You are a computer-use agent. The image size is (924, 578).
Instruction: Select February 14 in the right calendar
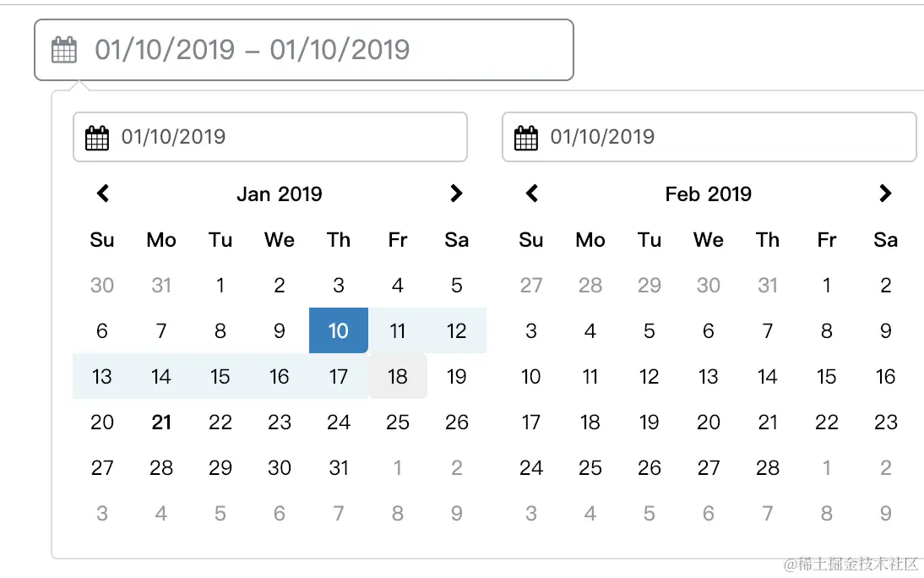767,376
